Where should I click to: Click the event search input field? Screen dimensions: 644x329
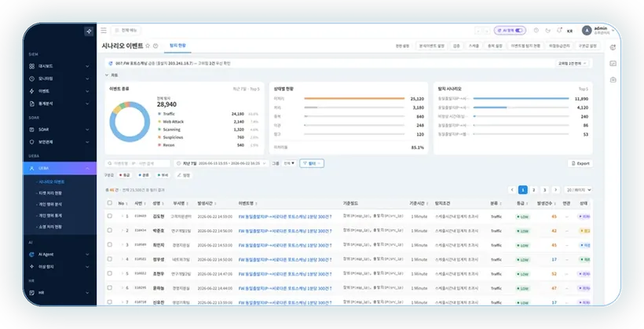point(137,163)
